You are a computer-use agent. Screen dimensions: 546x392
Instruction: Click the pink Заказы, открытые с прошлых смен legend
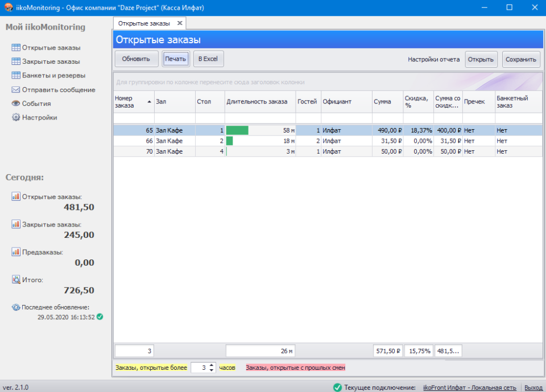295,368
